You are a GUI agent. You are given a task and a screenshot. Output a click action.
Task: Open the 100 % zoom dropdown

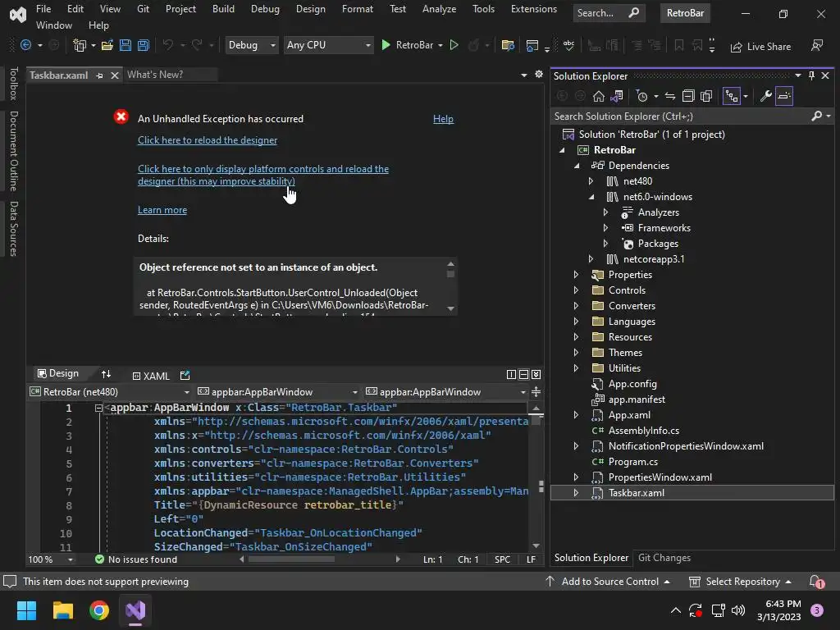[x=51, y=559]
